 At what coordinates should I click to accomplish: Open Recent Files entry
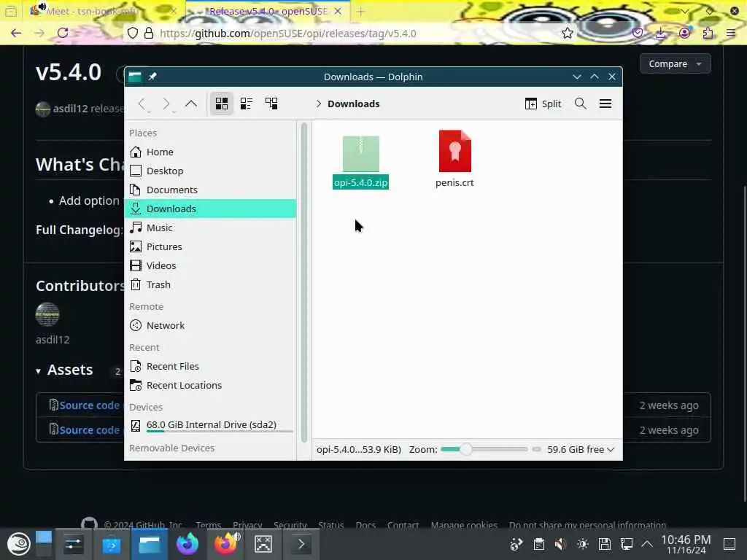tap(210, 366)
